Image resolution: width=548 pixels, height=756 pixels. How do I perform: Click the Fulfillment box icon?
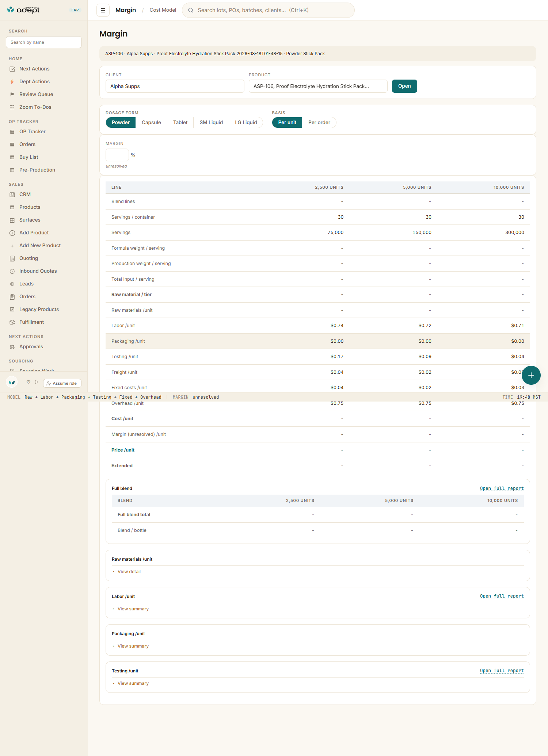tap(12, 322)
